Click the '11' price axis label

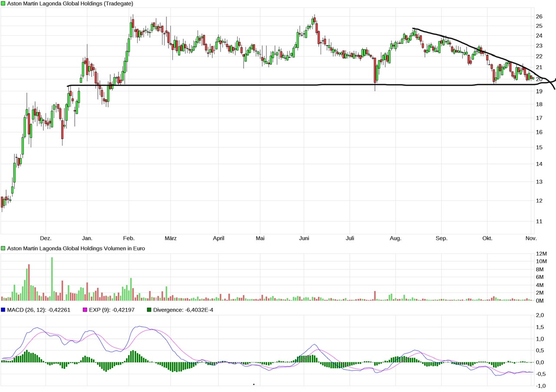coord(539,222)
